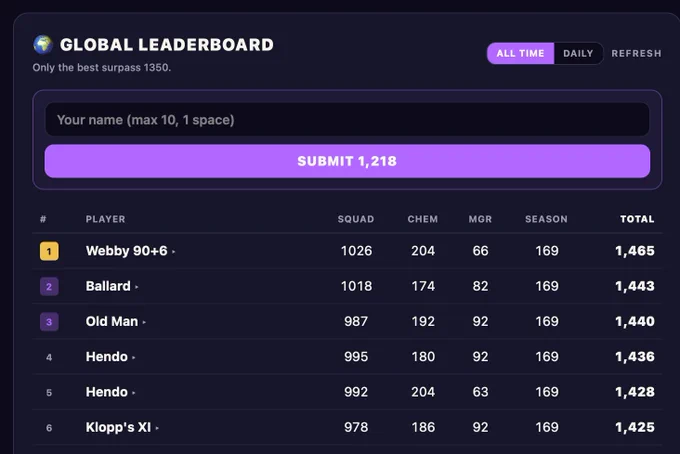Select the SEASON column header
The width and height of the screenshot is (680, 454).
point(546,219)
